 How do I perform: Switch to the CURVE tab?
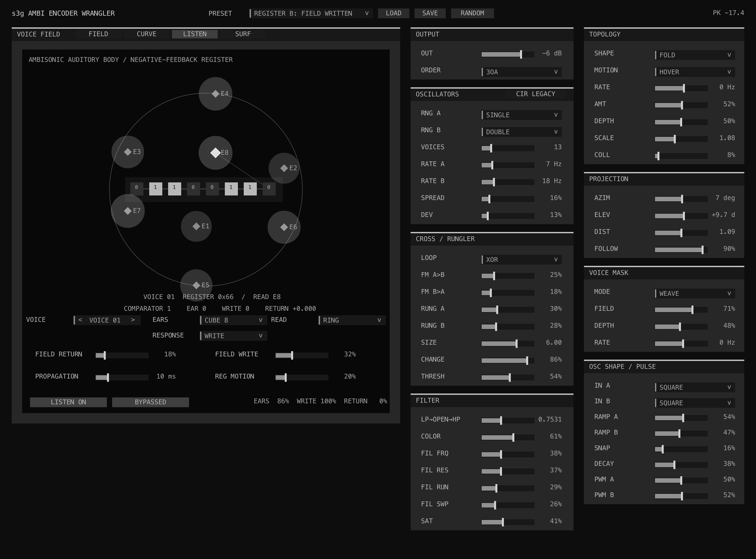147,34
